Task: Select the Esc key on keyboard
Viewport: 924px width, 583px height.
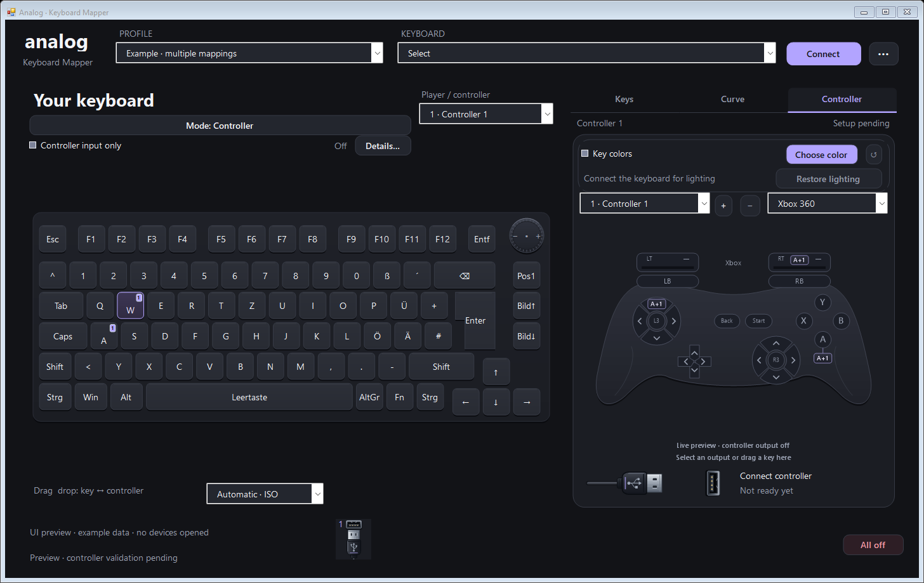Action: tap(53, 239)
